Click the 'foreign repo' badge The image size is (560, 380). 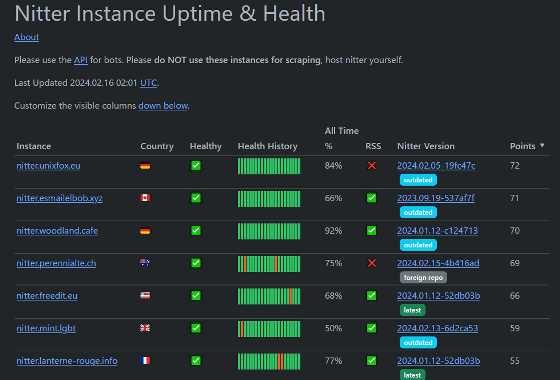click(x=423, y=278)
